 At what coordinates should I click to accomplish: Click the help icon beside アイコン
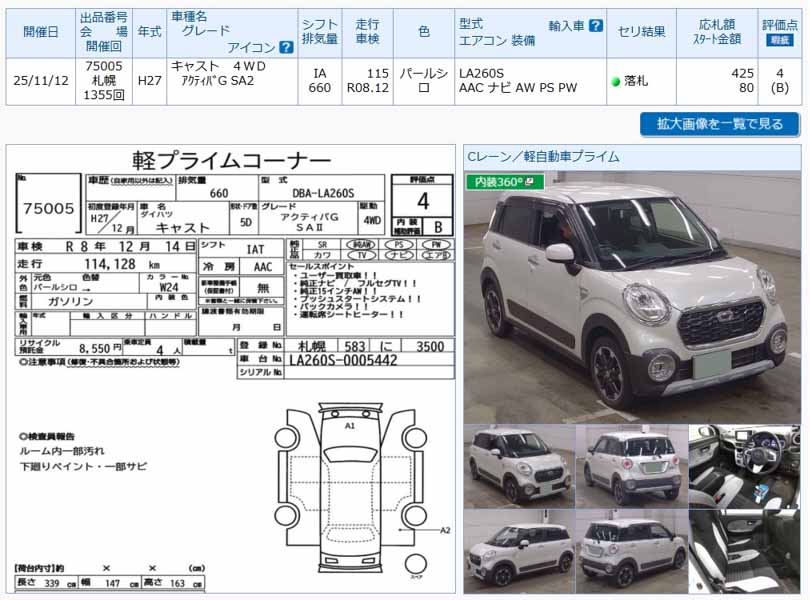[286, 47]
